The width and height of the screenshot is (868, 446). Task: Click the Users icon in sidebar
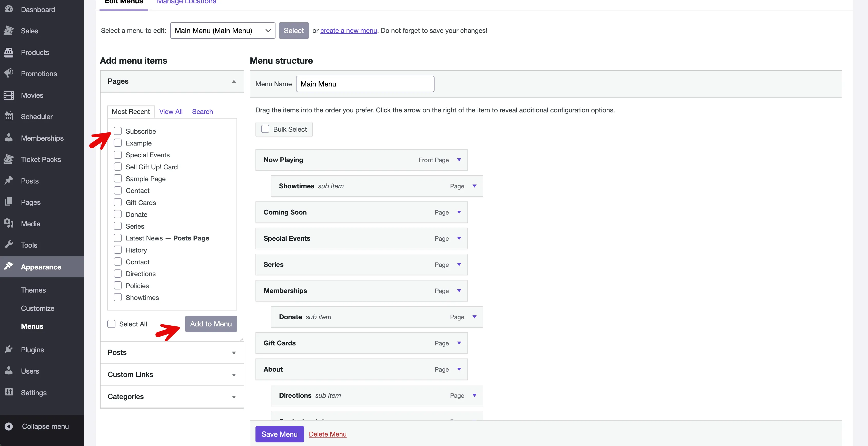pyautogui.click(x=9, y=371)
